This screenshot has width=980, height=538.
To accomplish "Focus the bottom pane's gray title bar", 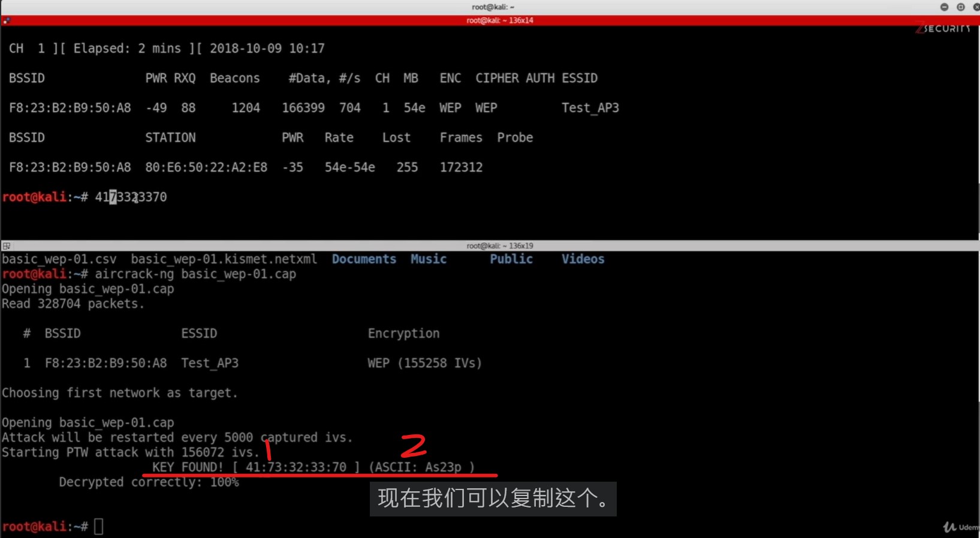I will (499, 246).
